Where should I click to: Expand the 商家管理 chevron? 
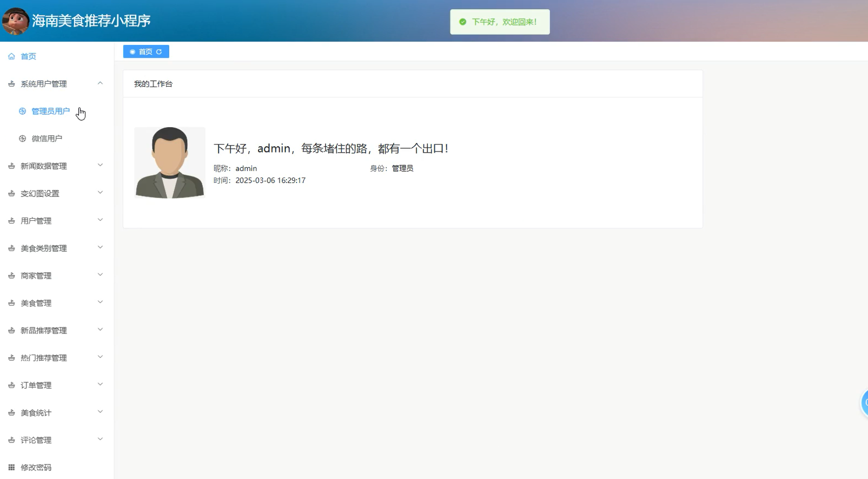click(x=100, y=275)
